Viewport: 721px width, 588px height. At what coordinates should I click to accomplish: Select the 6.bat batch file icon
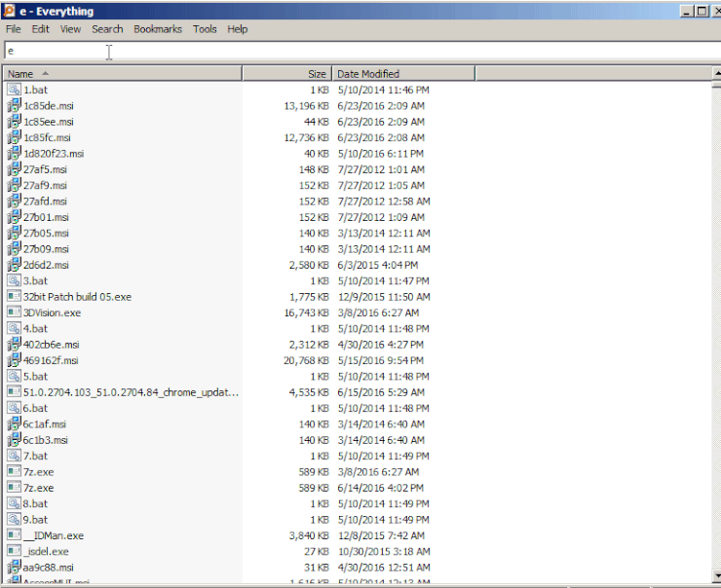15,408
